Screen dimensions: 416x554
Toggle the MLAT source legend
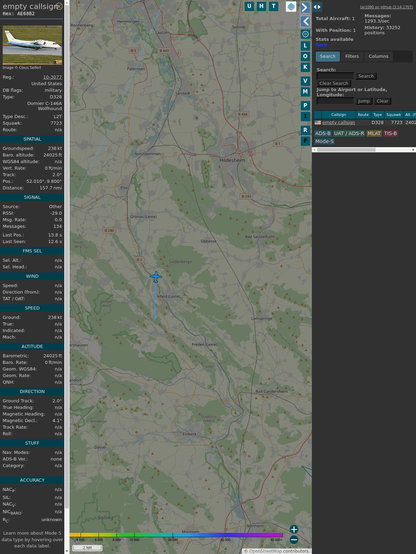click(374, 134)
